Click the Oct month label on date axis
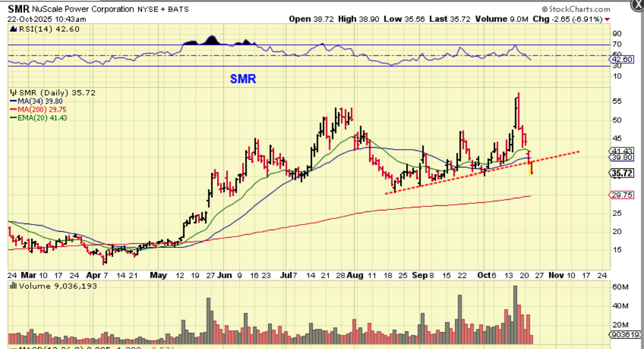The height and width of the screenshot is (349, 644). (x=484, y=275)
